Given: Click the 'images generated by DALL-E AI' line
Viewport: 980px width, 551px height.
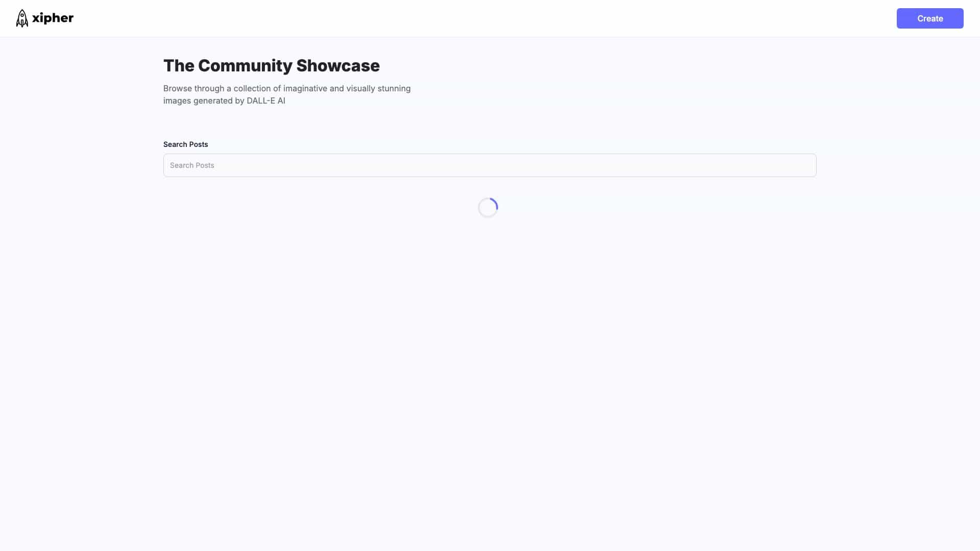Looking at the screenshot, I should click(224, 101).
